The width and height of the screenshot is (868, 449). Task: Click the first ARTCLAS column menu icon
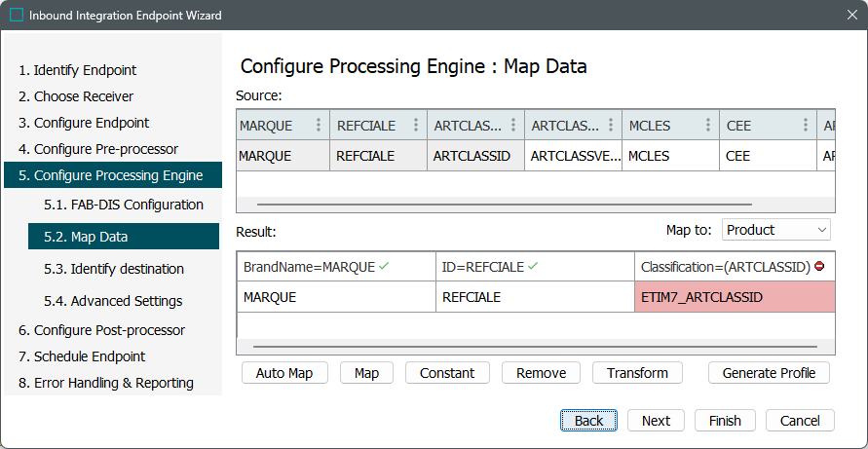coord(513,126)
